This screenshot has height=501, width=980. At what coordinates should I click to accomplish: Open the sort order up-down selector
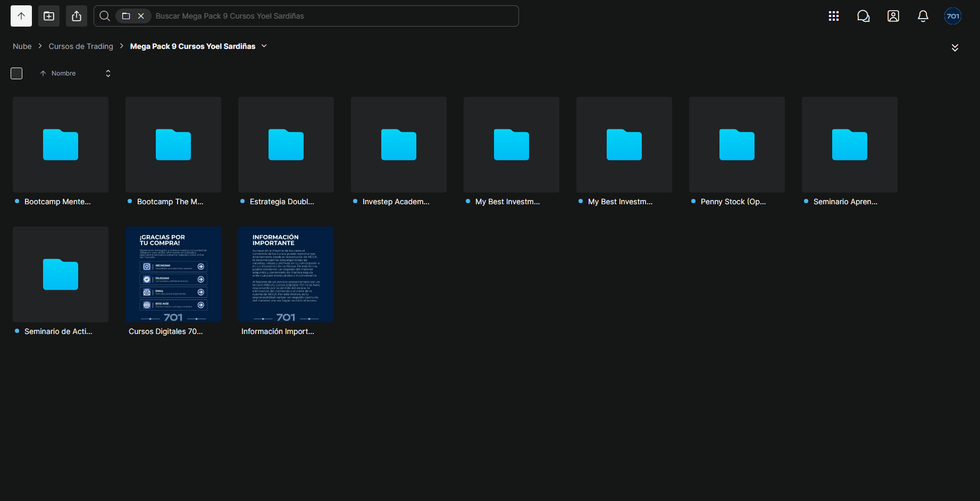(108, 73)
